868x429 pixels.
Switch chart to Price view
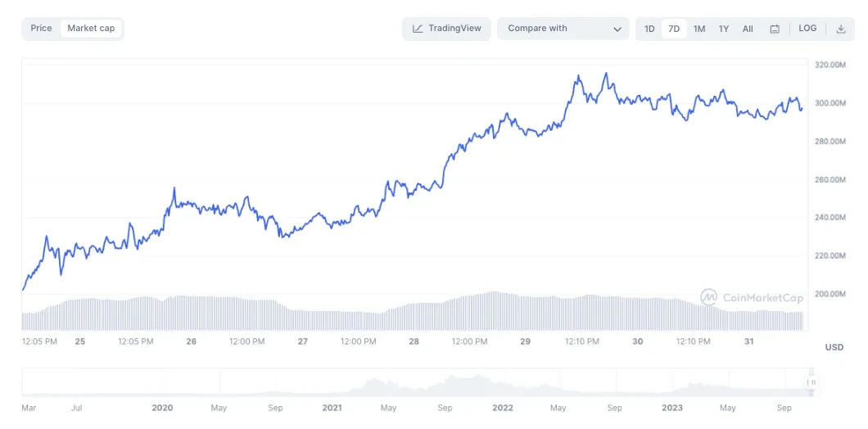point(41,29)
